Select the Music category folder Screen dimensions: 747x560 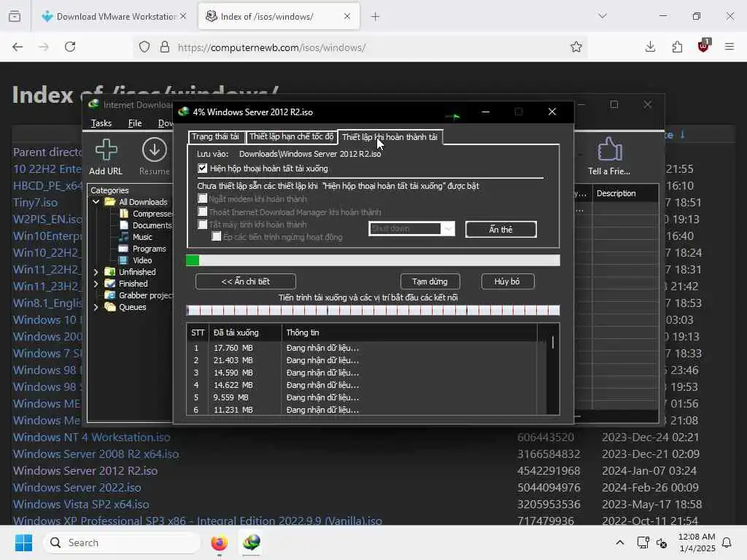[136, 237]
